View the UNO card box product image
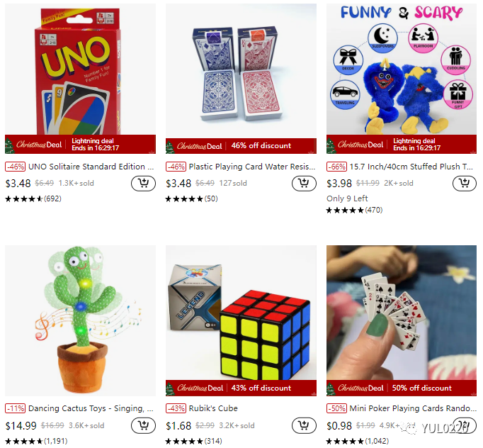The width and height of the screenshot is (483, 448). (81, 69)
